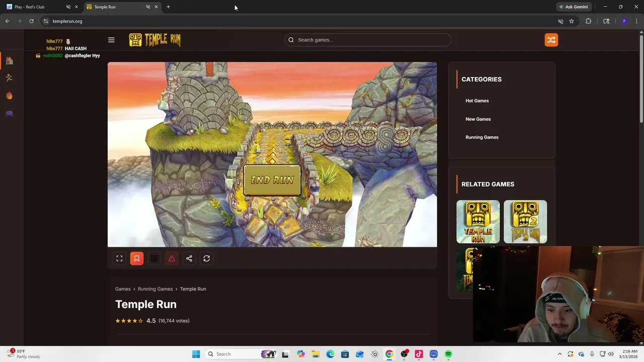644x362 pixels.
Task: Open the Chrome side panel icon
Action: 606,21
